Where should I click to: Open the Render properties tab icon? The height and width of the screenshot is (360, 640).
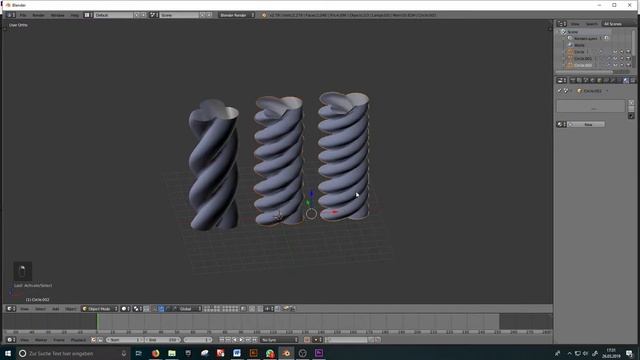[573, 80]
